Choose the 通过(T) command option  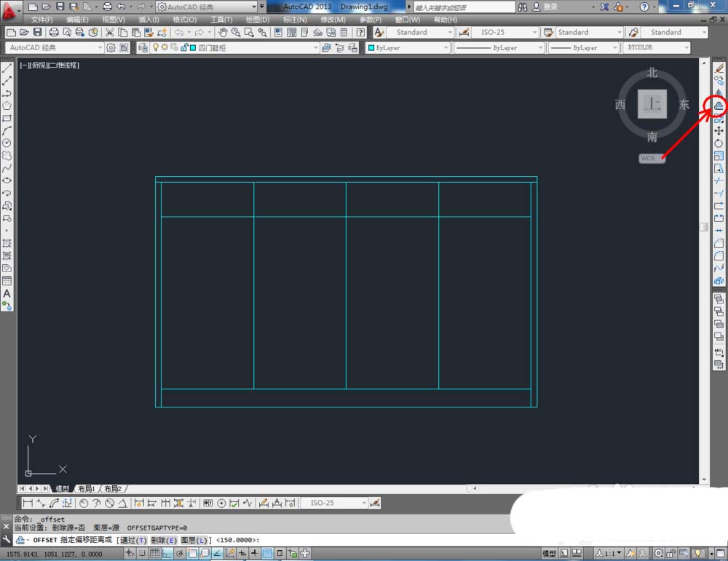(x=133, y=540)
